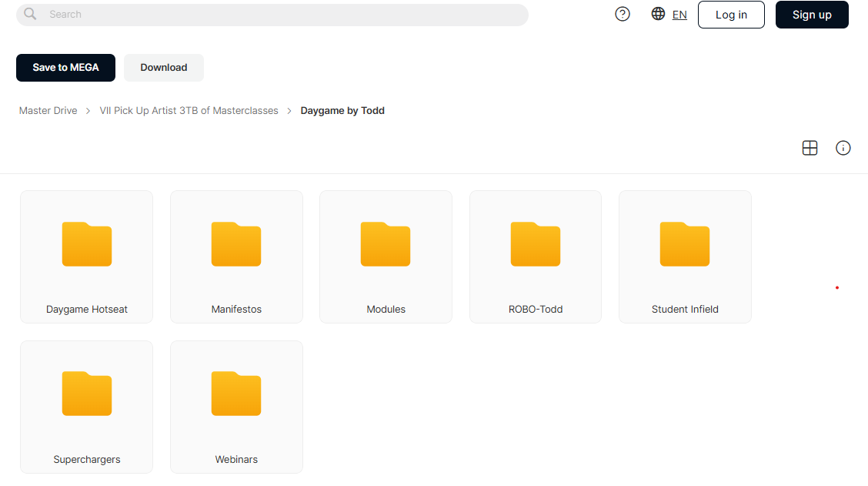The height and width of the screenshot is (486, 868).
Task: Open the ROBO-Todd folder icon
Action: 536,244
